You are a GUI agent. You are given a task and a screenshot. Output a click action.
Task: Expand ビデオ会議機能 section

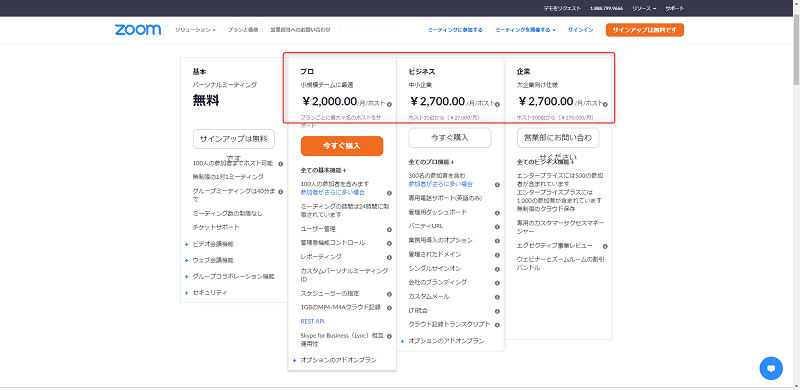coord(210,244)
